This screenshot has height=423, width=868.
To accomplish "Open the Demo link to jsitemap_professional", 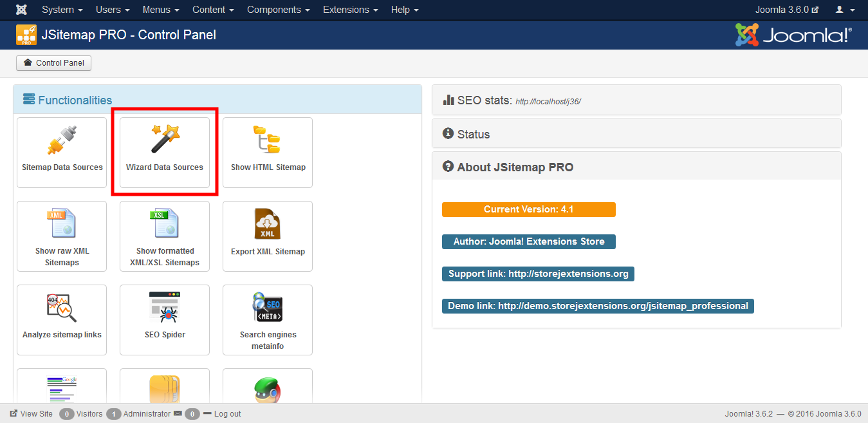I will click(598, 306).
